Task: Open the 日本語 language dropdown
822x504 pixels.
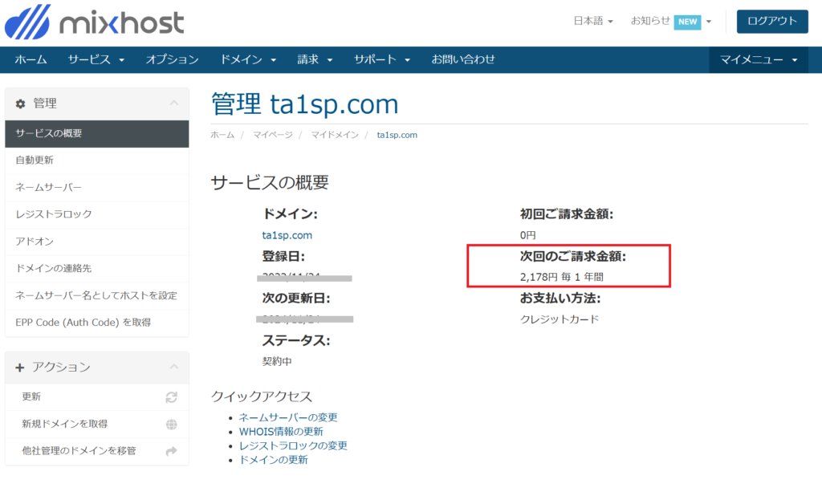Action: [593, 22]
